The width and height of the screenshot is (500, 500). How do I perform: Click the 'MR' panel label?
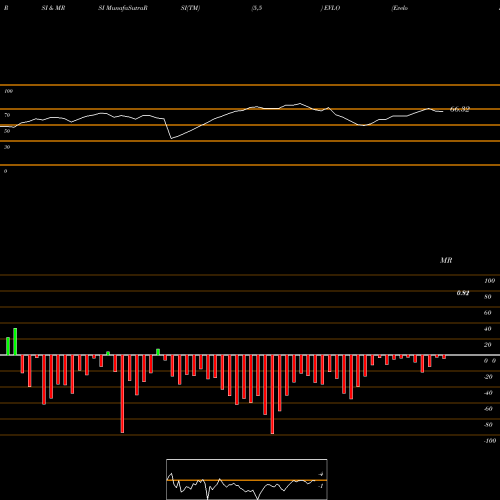[446, 260]
